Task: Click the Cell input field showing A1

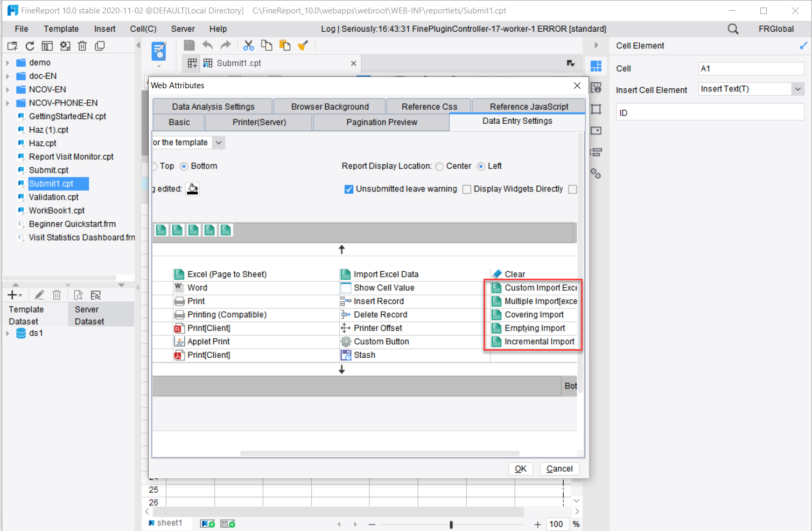Action: [x=751, y=69]
